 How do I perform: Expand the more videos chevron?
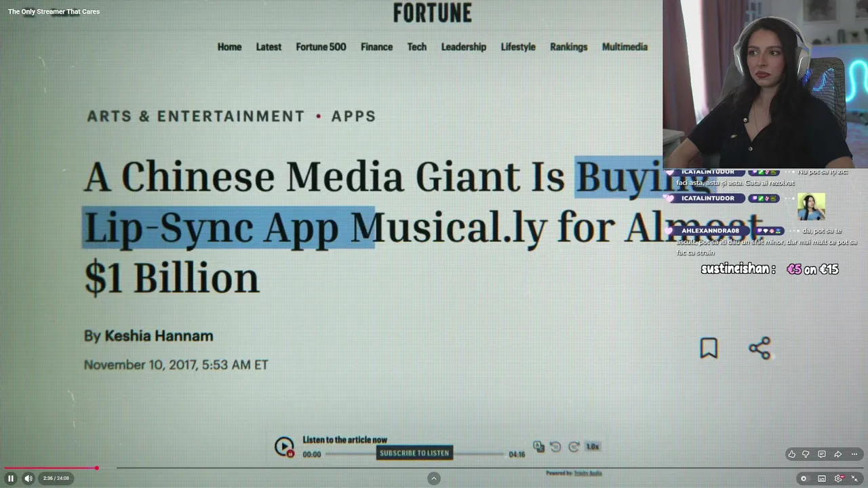tap(434, 479)
